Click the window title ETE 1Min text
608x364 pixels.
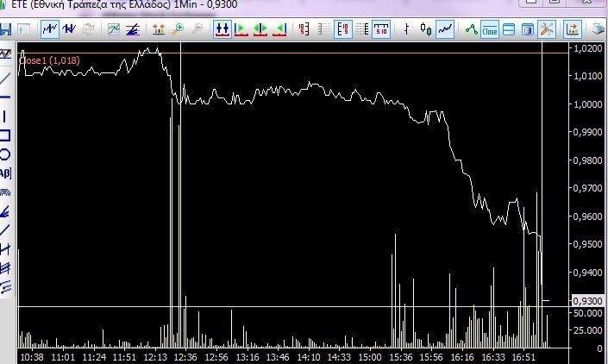coord(124,4)
